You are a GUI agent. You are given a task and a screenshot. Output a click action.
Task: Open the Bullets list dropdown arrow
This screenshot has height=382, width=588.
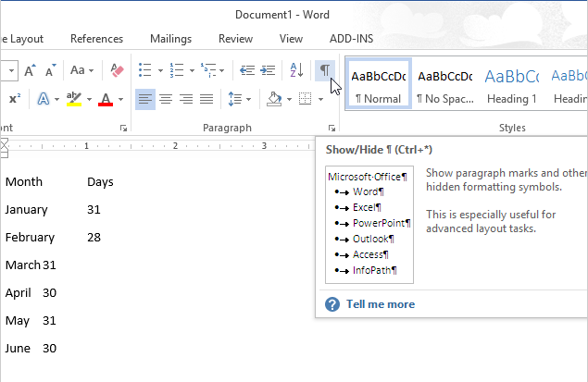point(159,70)
